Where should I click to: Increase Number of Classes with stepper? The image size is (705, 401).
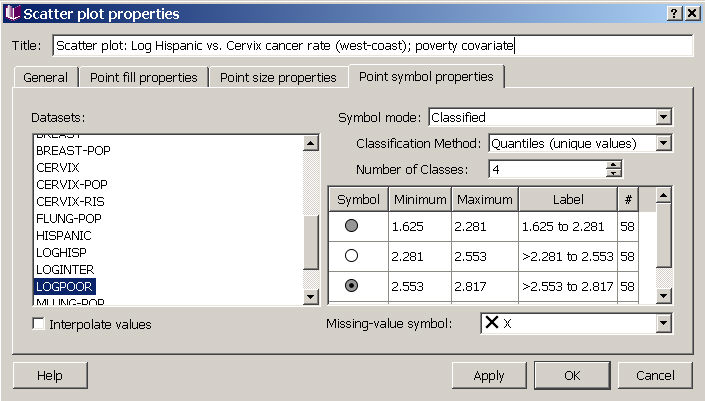coord(614,165)
